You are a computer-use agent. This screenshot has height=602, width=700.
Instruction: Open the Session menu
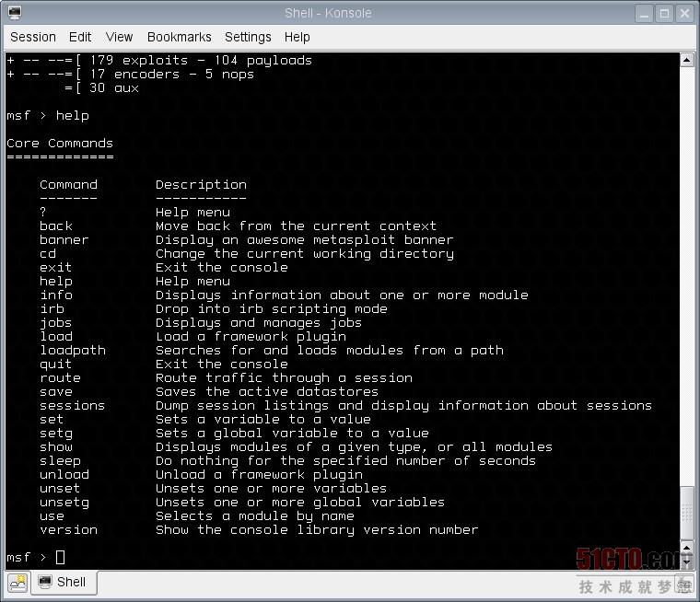(33, 37)
